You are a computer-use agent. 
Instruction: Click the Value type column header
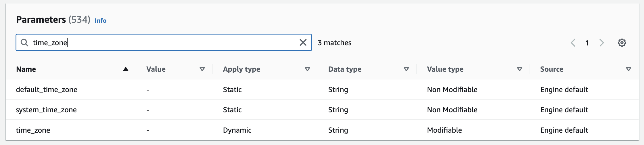coord(445,69)
